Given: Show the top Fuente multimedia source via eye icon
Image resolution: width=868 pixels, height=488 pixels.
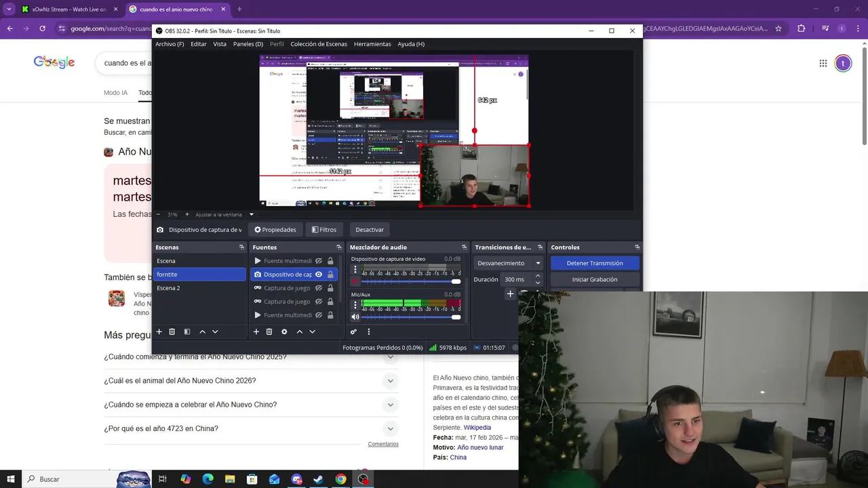Looking at the screenshot, I should (319, 261).
